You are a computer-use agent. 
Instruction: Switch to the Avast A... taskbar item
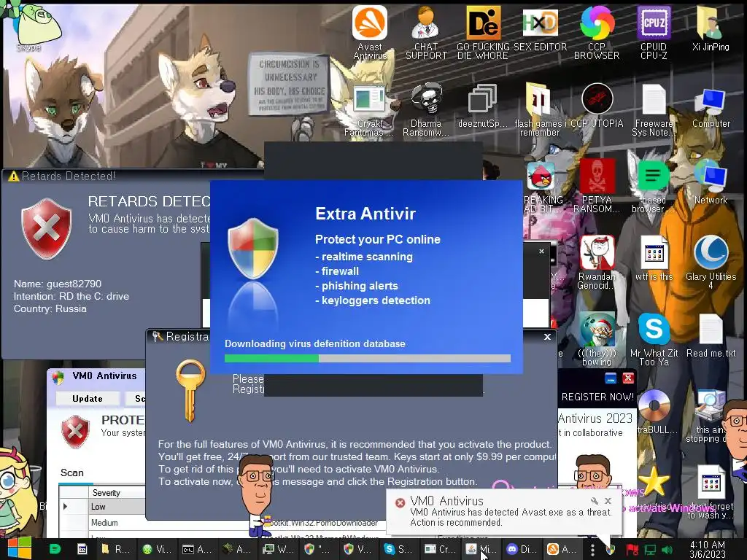562,549
